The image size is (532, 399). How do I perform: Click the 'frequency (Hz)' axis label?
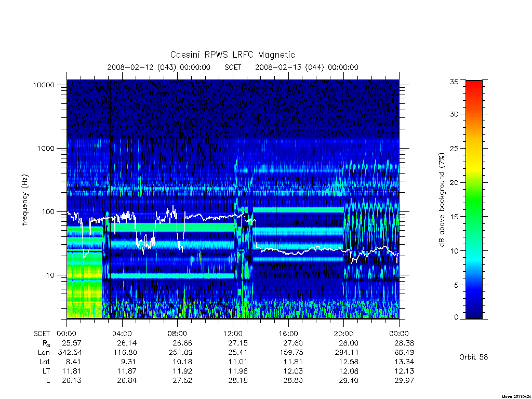(x=25, y=200)
